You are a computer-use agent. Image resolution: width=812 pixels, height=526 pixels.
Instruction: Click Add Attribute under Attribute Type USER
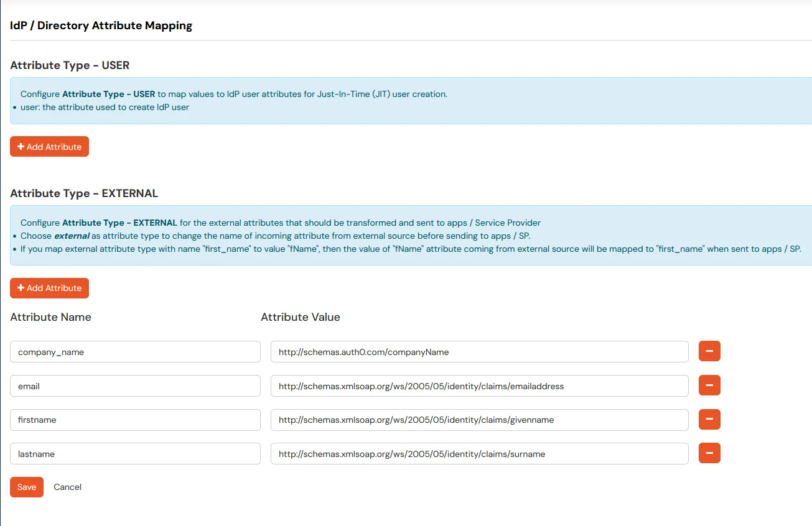click(49, 146)
